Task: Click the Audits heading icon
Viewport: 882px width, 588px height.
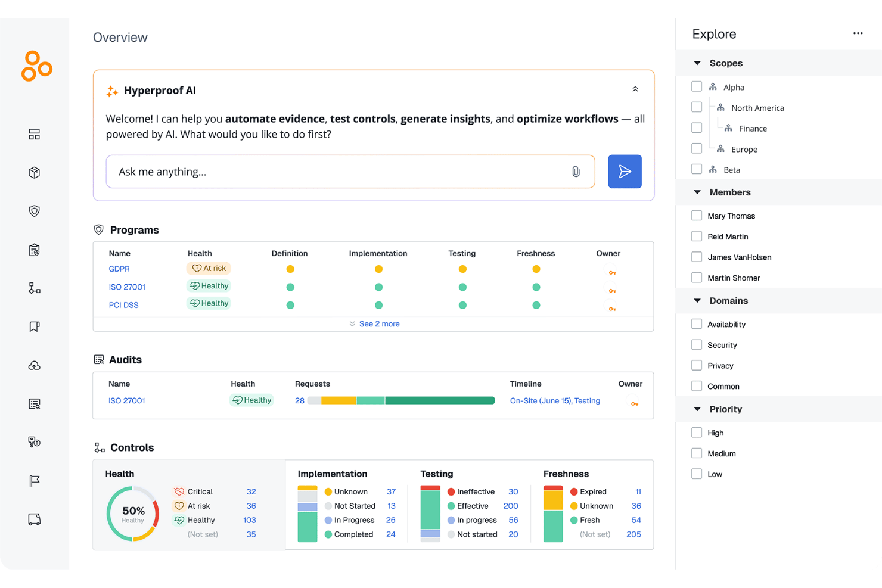Action: (x=99, y=359)
